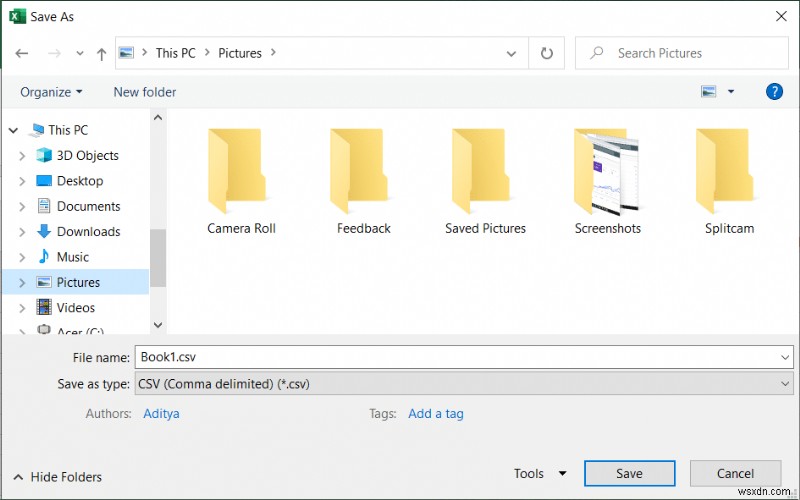The image size is (800, 500).
Task: Open the address bar history dropdown
Action: (x=511, y=54)
